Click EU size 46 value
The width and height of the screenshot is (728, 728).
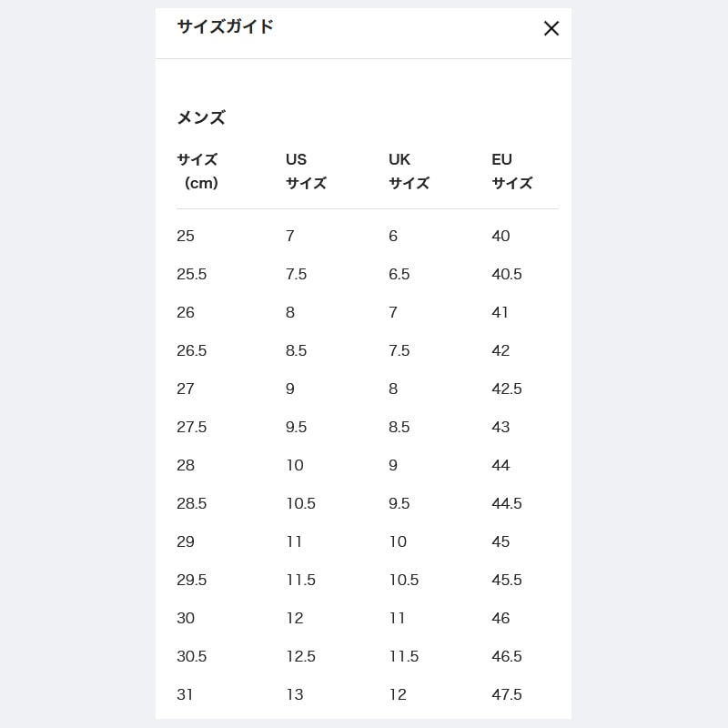click(500, 618)
